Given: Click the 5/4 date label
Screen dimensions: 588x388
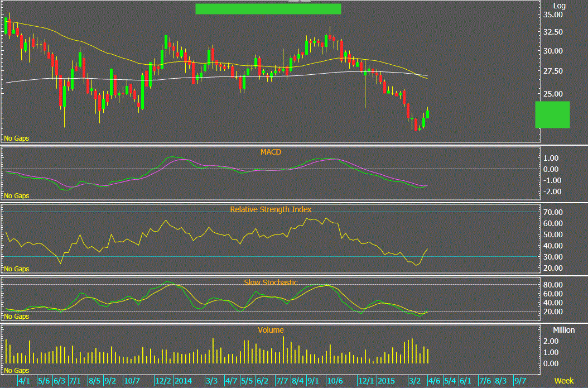Looking at the screenshot, I should 450,381.
